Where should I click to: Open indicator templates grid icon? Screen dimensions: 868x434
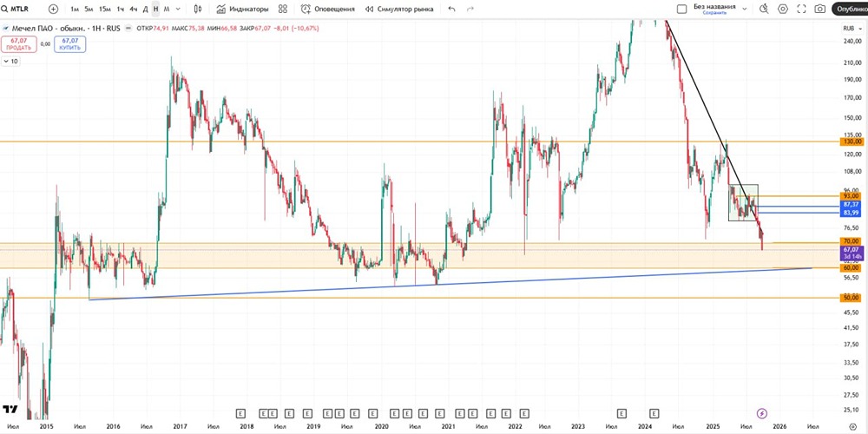click(x=283, y=9)
